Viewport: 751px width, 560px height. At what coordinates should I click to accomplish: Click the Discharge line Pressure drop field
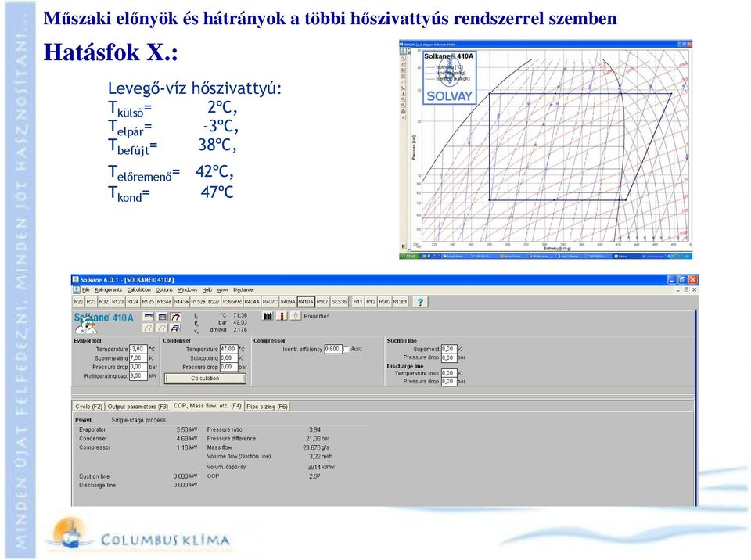[x=449, y=382]
